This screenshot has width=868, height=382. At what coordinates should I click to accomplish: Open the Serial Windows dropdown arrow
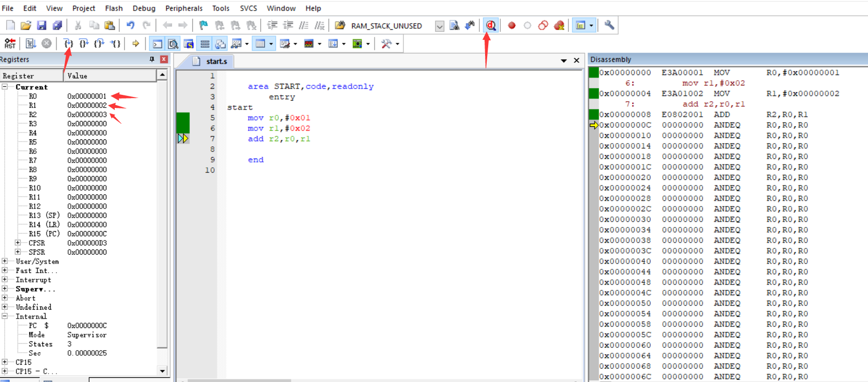pyautogui.click(x=295, y=44)
